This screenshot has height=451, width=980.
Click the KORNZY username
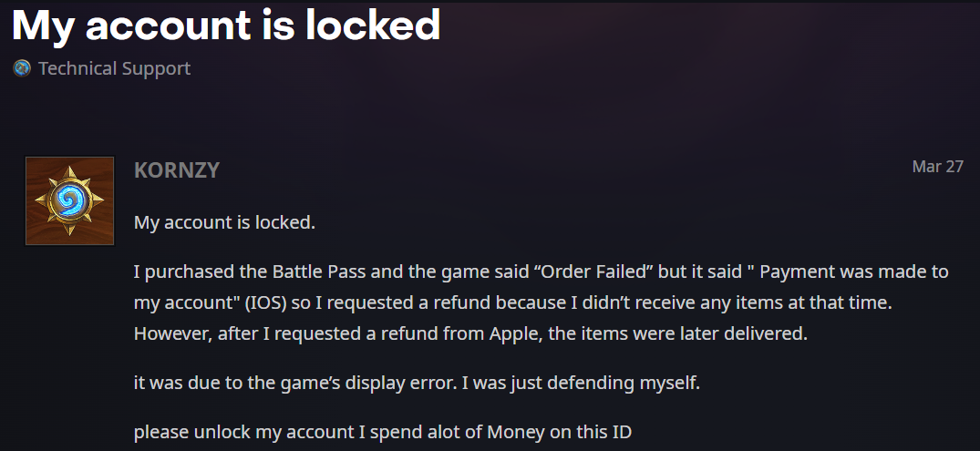tap(177, 169)
